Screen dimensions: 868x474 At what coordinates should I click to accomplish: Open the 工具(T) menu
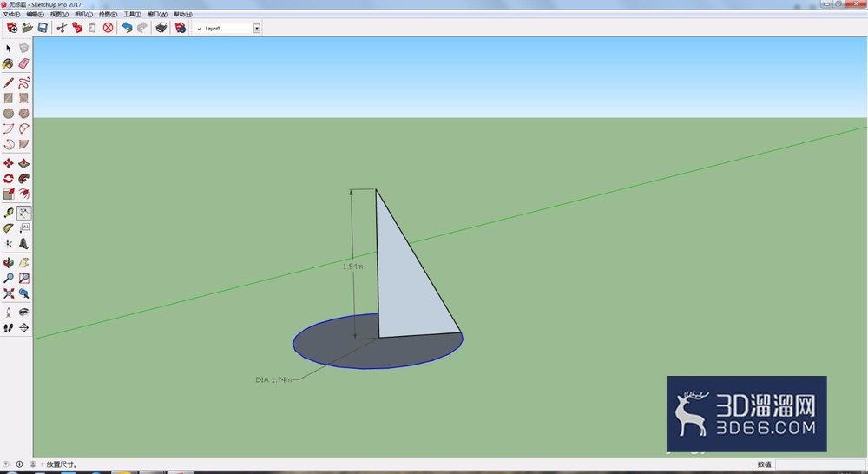click(132, 15)
